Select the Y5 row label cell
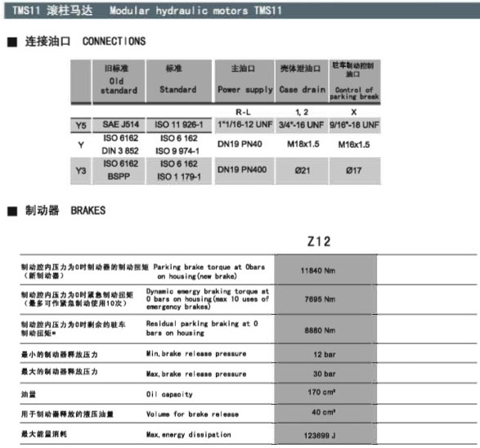The height and width of the screenshot is (448, 480). click(x=81, y=125)
